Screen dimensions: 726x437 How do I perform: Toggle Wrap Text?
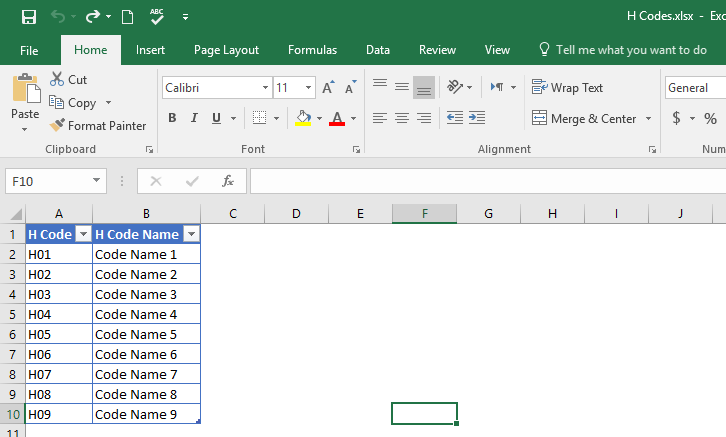pos(567,87)
